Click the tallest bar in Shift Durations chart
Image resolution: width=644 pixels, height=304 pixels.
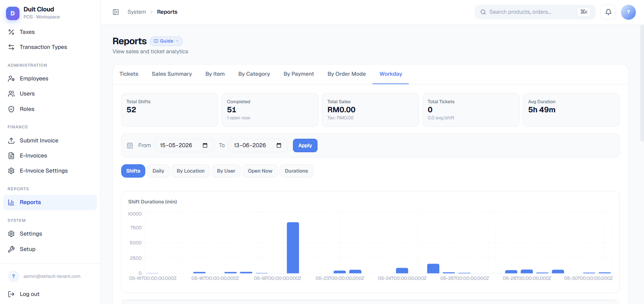[293, 248]
